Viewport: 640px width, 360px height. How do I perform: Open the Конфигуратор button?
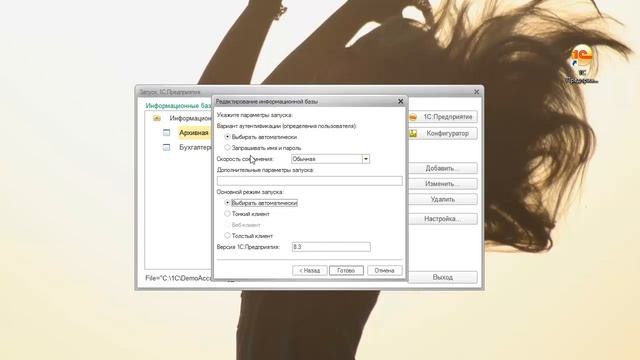coord(443,133)
